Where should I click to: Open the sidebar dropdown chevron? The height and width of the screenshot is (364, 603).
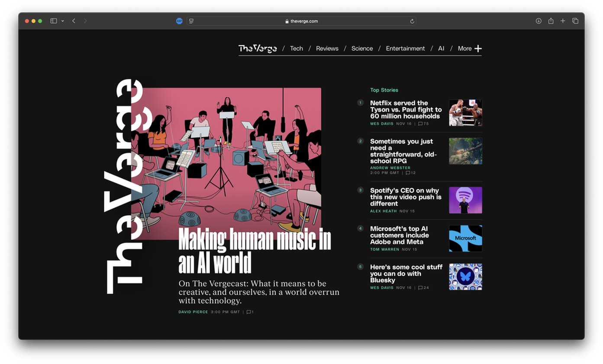point(63,21)
